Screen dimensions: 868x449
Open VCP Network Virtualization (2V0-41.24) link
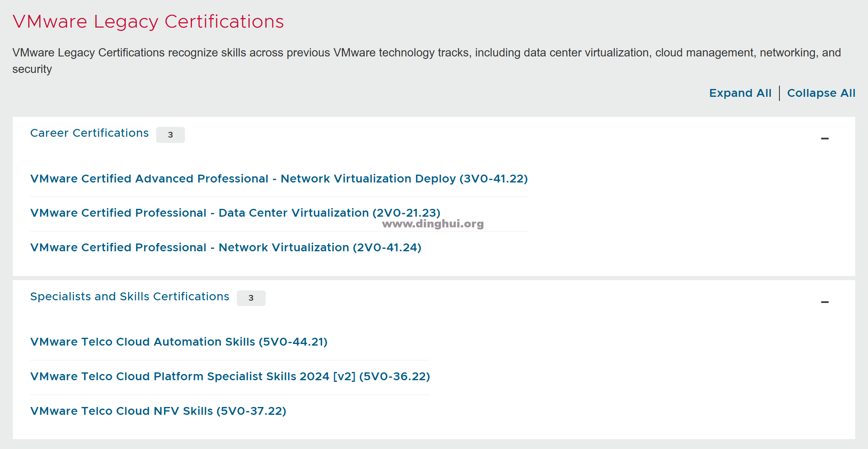(x=226, y=248)
